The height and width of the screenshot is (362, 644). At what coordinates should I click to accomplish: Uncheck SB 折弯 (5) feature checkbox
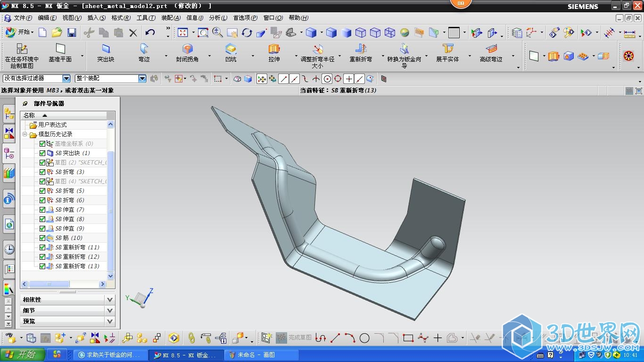pyautogui.click(x=42, y=191)
